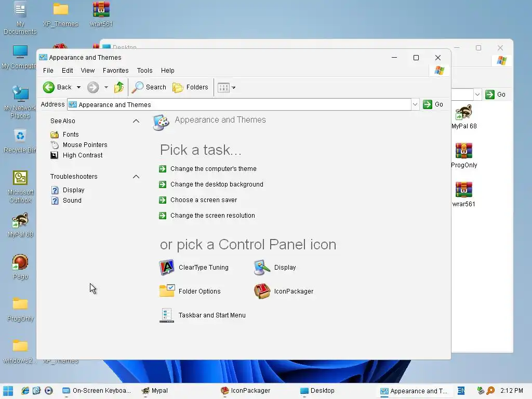The width and height of the screenshot is (532, 399).
Task: Open MyPal 68 in Desktop window
Action: tap(464, 117)
